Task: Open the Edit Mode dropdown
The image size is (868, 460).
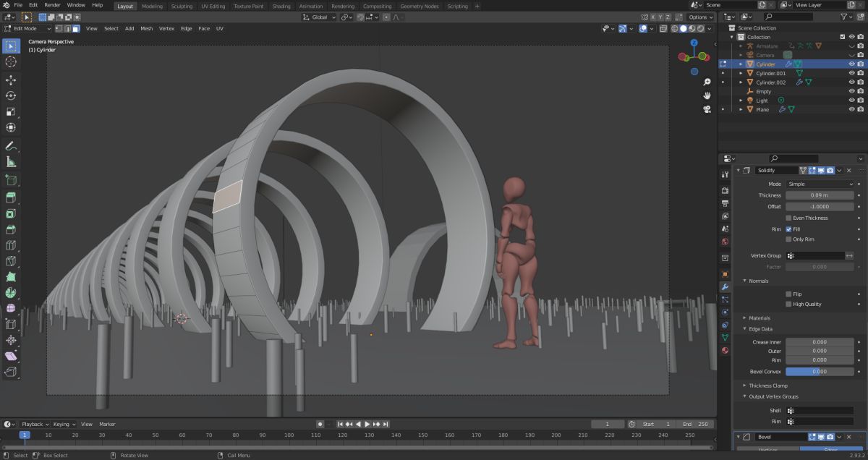Action: [x=27, y=28]
